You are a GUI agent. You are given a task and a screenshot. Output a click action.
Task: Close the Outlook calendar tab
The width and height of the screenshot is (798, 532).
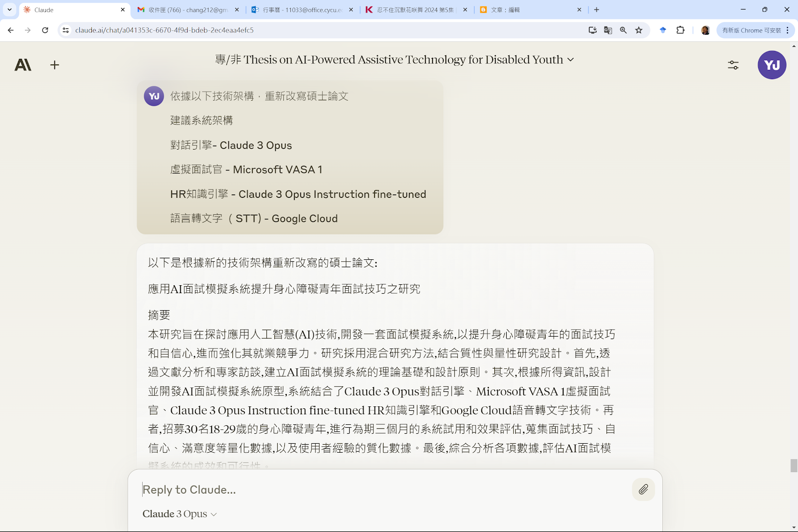(x=351, y=9)
